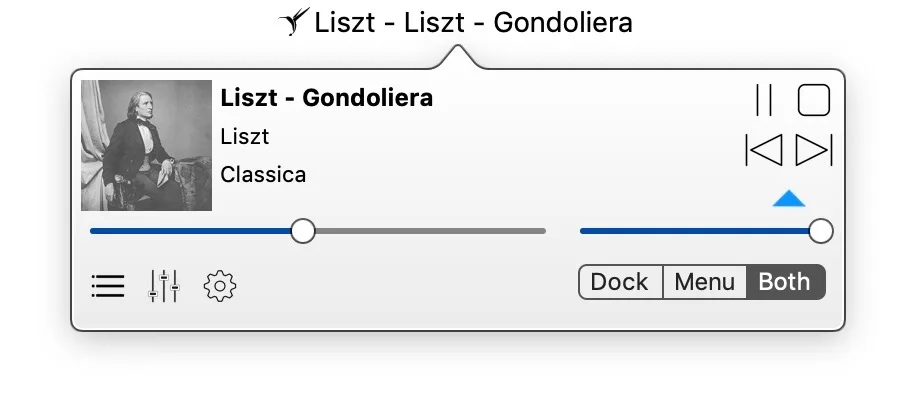The height and width of the screenshot is (410, 916).
Task: Click the Liszt - Gondoliera menu bar title
Action: [x=473, y=23]
